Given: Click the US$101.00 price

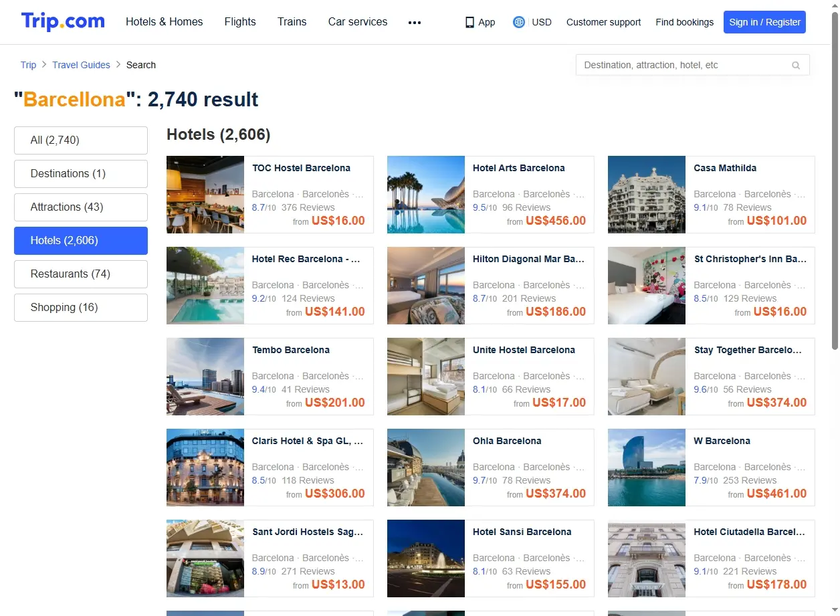Looking at the screenshot, I should click(x=776, y=221).
